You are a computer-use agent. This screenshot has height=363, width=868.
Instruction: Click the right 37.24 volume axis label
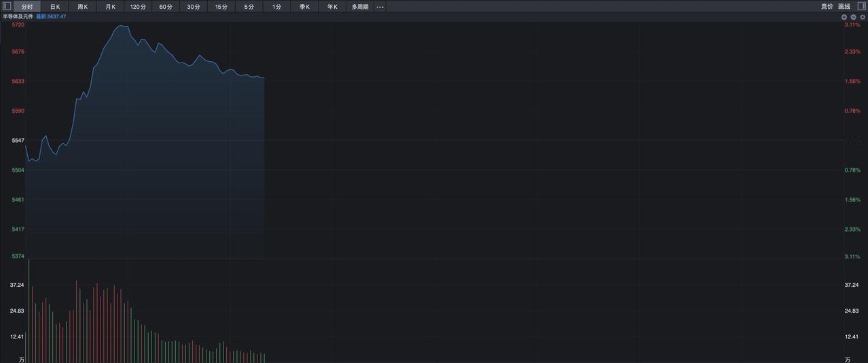click(x=852, y=285)
